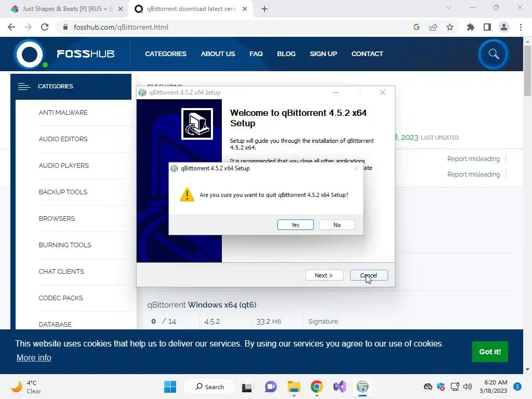Share this page icon in address bar
Viewport: 532px width, 399px height.
(x=433, y=27)
